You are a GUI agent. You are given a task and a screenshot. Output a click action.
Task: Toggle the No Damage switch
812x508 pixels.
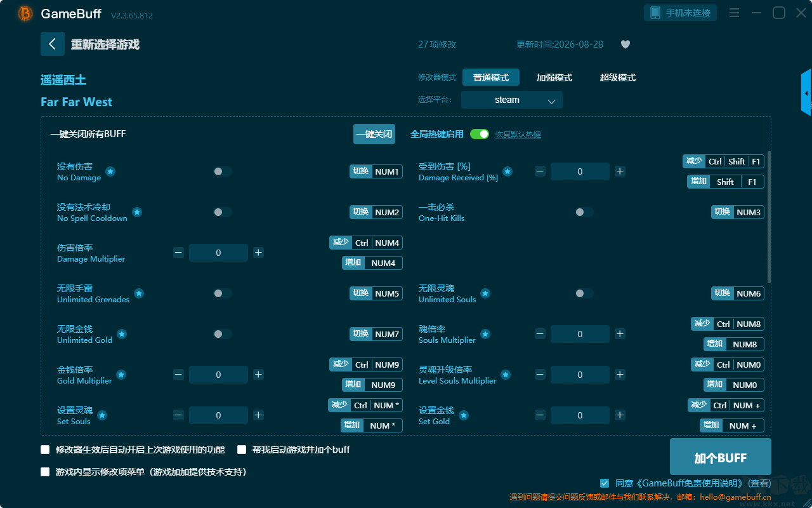click(x=223, y=171)
